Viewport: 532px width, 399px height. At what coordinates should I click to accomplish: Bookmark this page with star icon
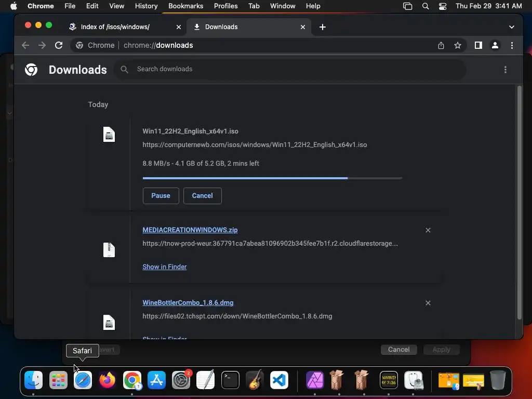point(457,45)
